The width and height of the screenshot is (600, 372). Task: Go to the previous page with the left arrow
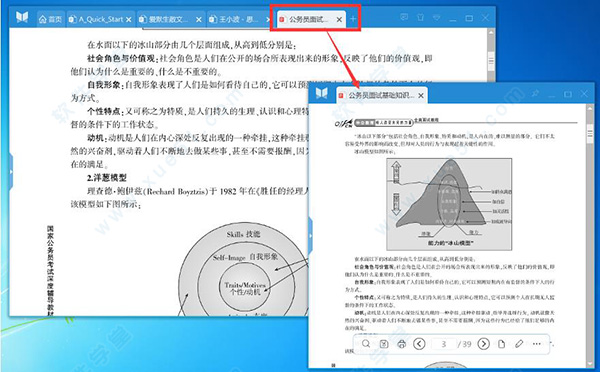pyautogui.click(x=419, y=344)
